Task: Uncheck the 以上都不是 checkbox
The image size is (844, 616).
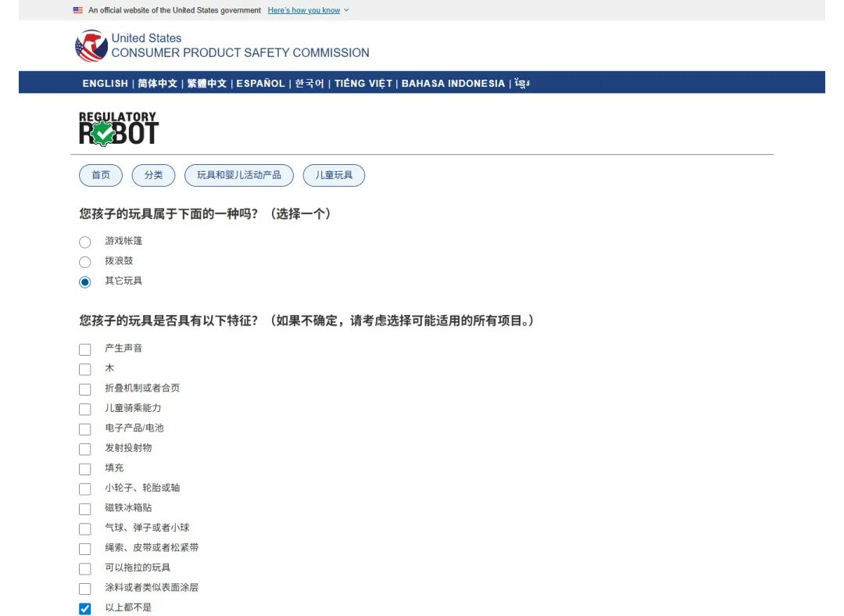Action: pyautogui.click(x=85, y=608)
